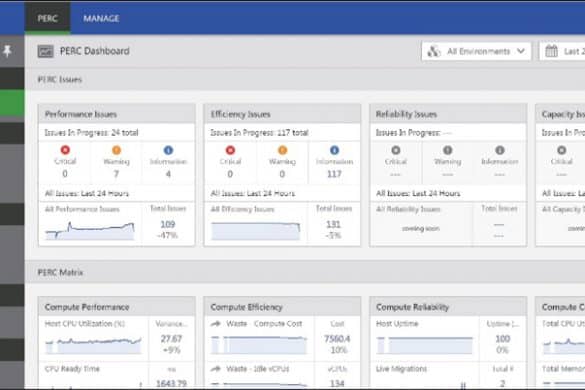Click the Waste Idle vCPUs arrow icon
The image size is (585, 390).
(216, 369)
